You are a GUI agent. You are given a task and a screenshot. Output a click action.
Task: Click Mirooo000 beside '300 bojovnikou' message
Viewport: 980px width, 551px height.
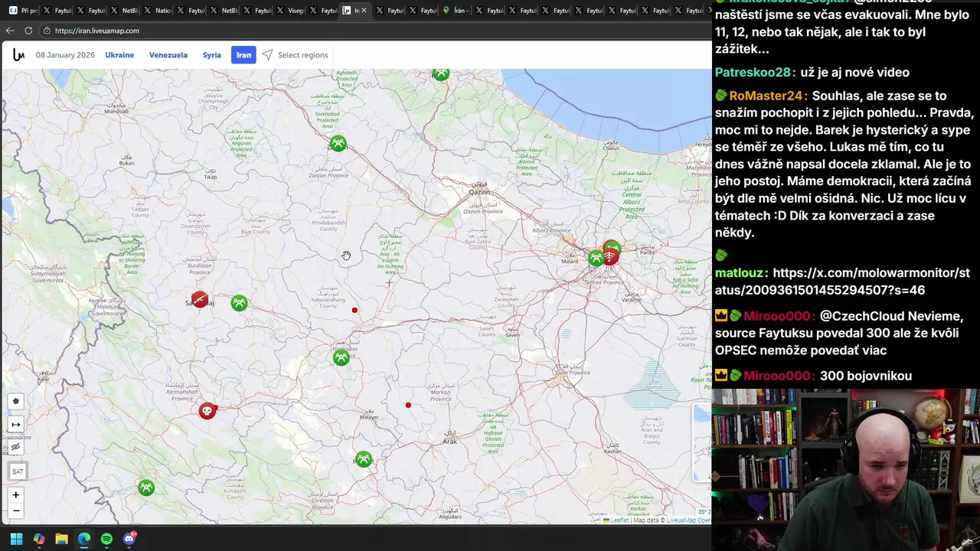pyautogui.click(x=776, y=376)
